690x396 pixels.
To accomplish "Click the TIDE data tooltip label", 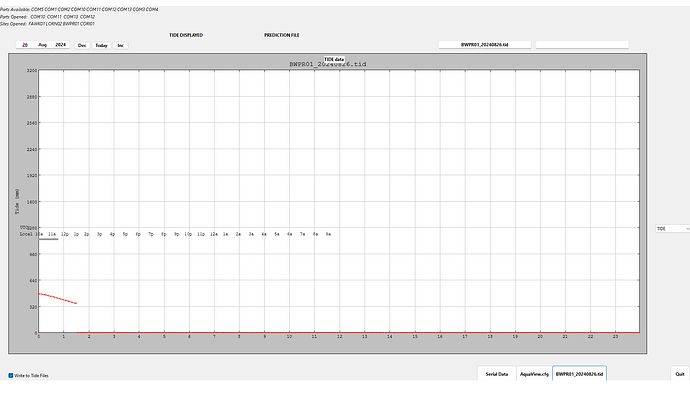I will tap(334, 59).
